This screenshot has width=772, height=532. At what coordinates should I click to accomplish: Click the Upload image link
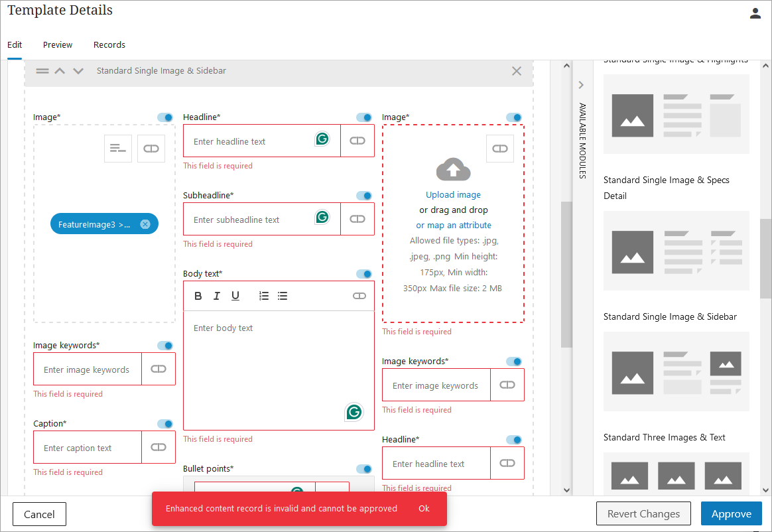point(453,195)
